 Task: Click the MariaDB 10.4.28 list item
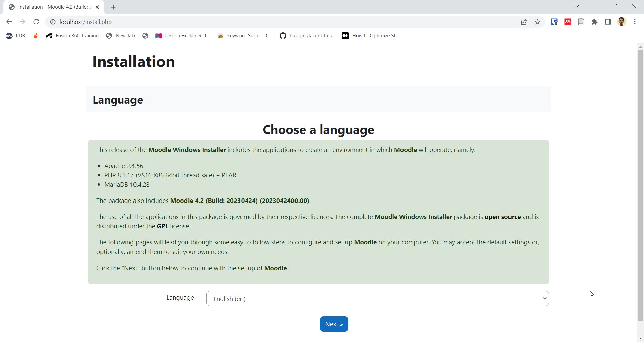(x=127, y=184)
